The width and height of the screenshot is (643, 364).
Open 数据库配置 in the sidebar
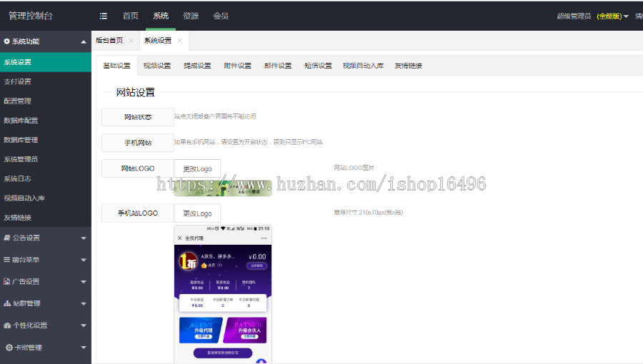(x=46, y=121)
